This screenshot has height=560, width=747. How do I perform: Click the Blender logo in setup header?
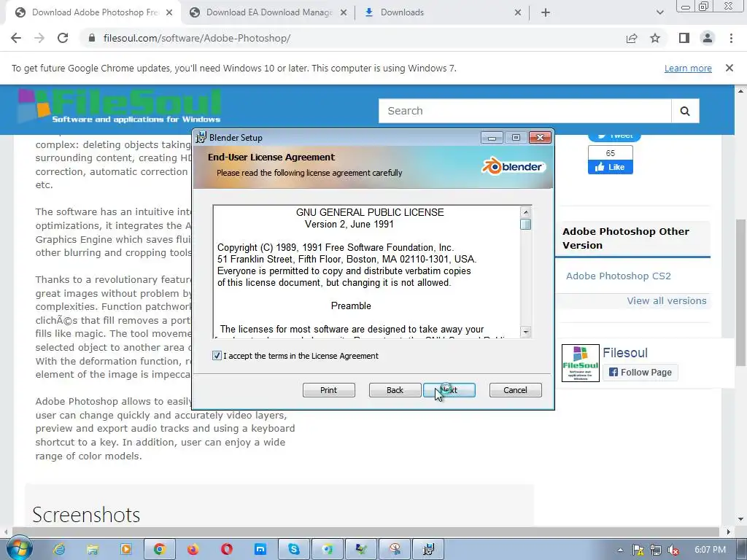point(513,167)
